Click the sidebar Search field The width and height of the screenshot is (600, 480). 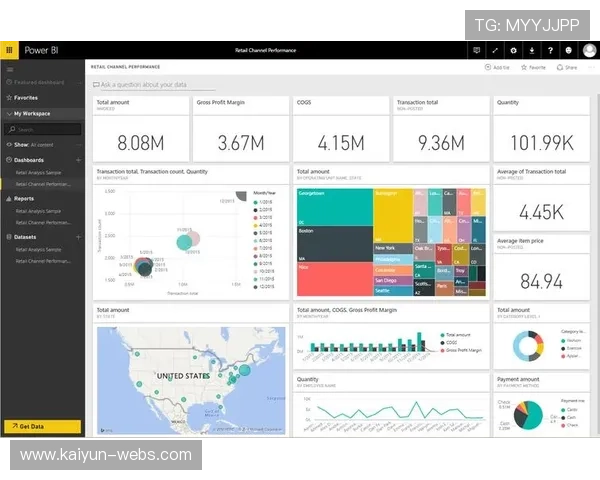pos(43,129)
